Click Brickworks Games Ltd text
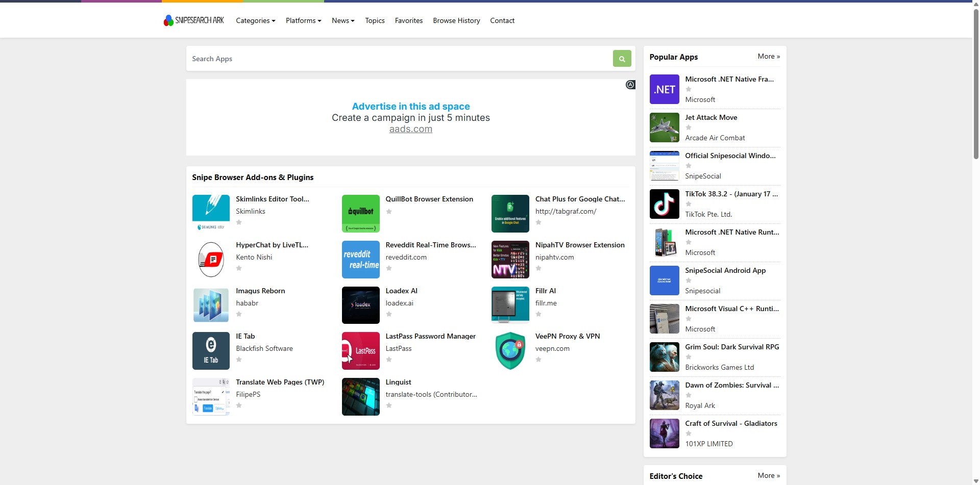The height and width of the screenshot is (485, 980). 719,367
